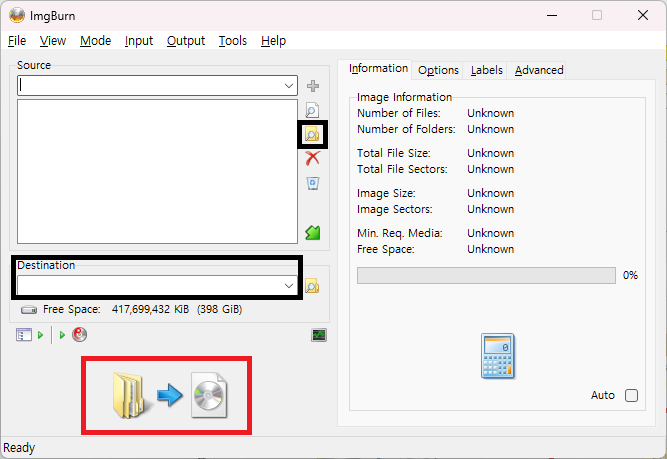Click the drive icon beside Free Space
This screenshot has height=459, width=667.
[29, 310]
